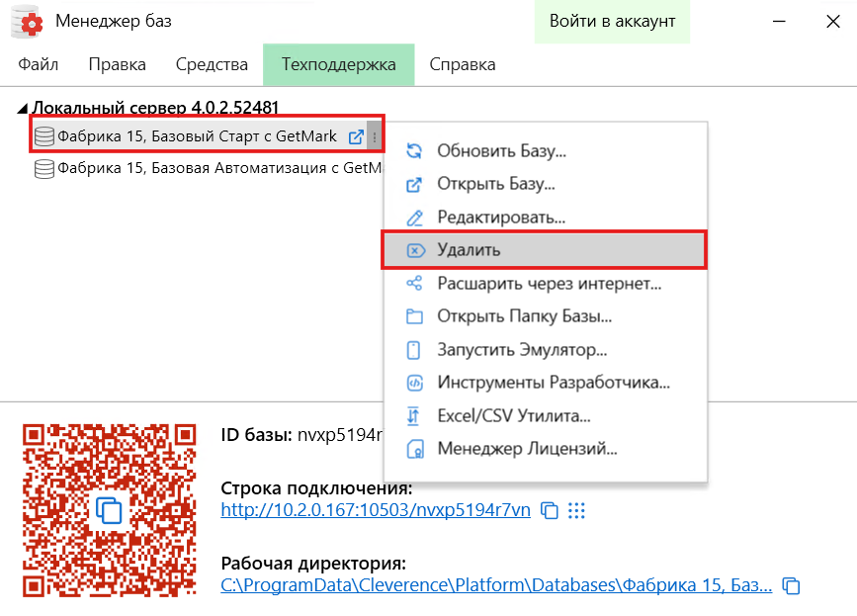Copy connection string with copy icon

click(550, 510)
